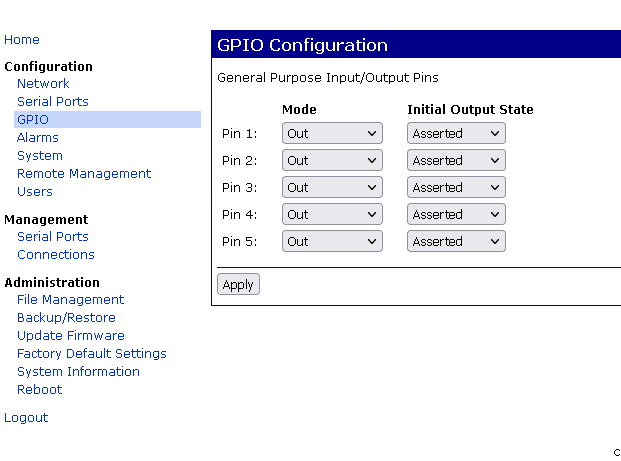The height and width of the screenshot is (461, 621).
Task: Navigate to System configuration
Action: (39, 156)
